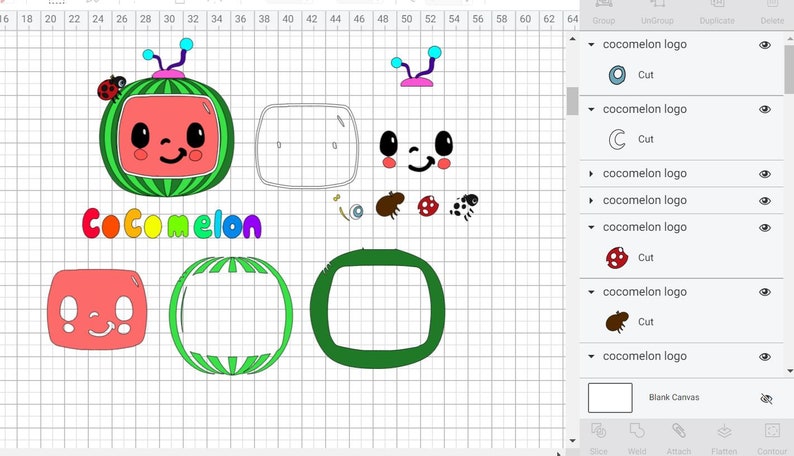Click the canvas vertical scrollbar up arrow
Screen dimensions: 794x456
click(572, 39)
